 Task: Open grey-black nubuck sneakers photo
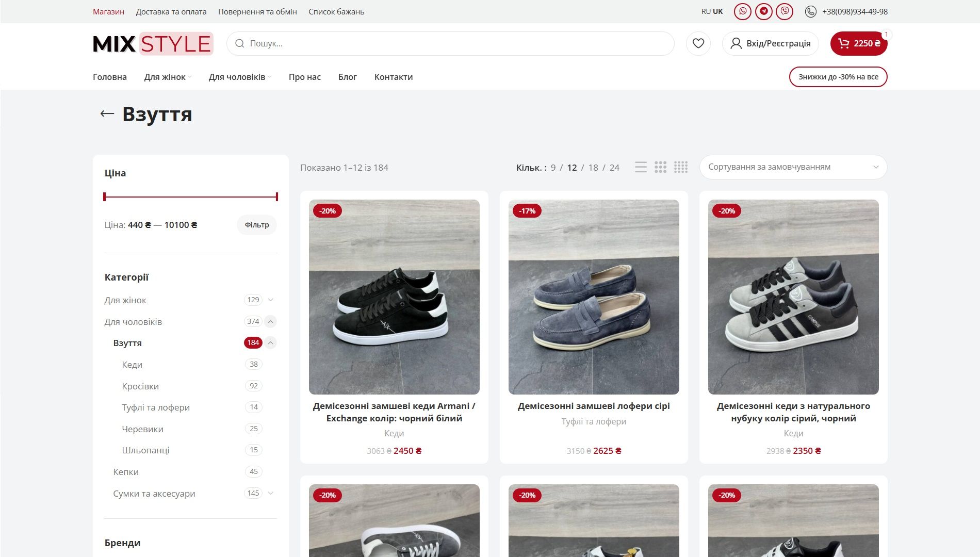pos(793,297)
